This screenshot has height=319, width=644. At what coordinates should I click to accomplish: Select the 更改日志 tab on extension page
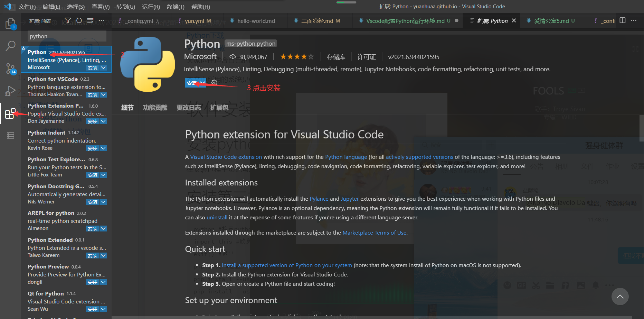pyautogui.click(x=189, y=108)
